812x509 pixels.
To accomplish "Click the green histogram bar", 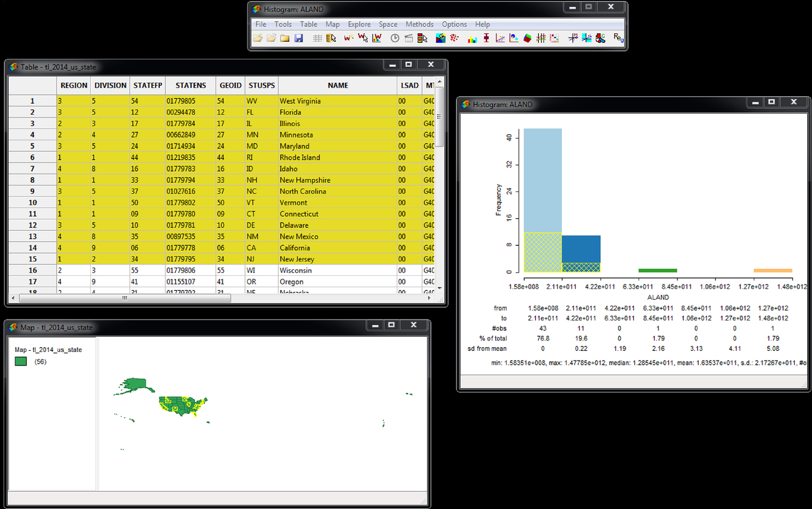I will coord(658,270).
